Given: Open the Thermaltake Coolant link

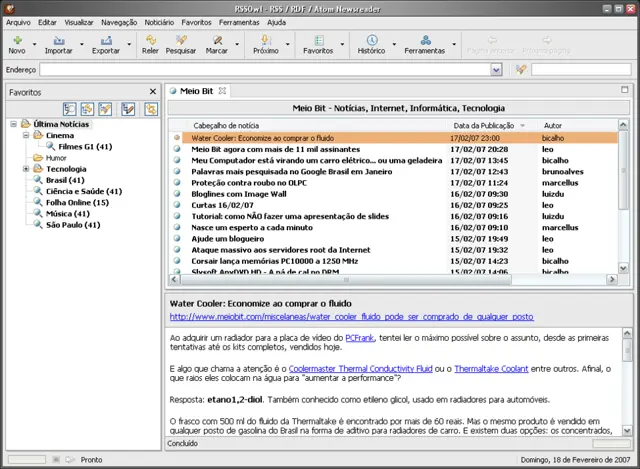Looking at the screenshot, I should click(491, 369).
